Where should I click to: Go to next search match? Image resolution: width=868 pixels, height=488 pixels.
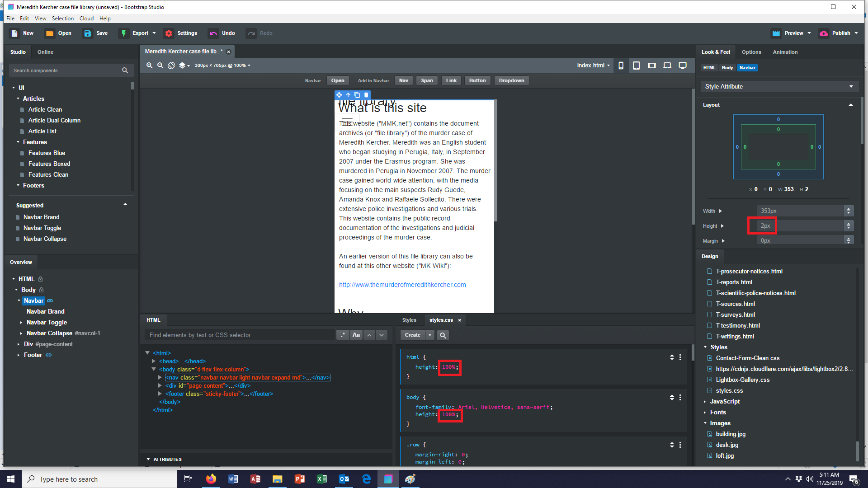382,335
